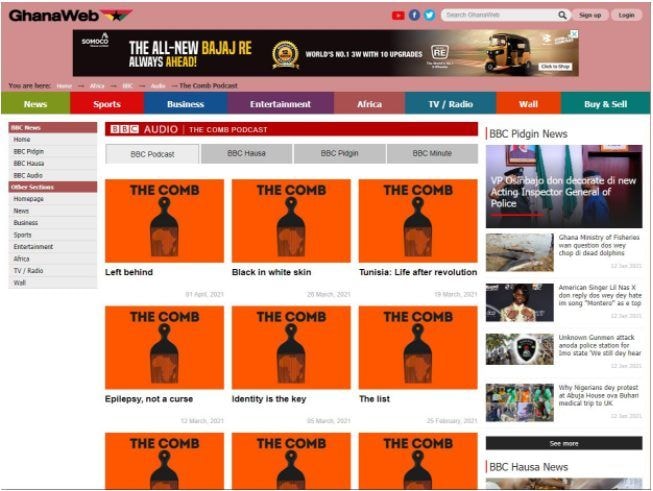
Task: Open dead dolphins story thumbnail
Action: pyautogui.click(x=520, y=252)
